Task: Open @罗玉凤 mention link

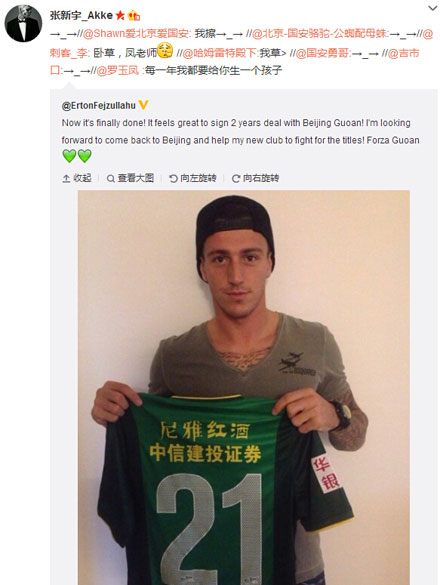Action: [118, 70]
